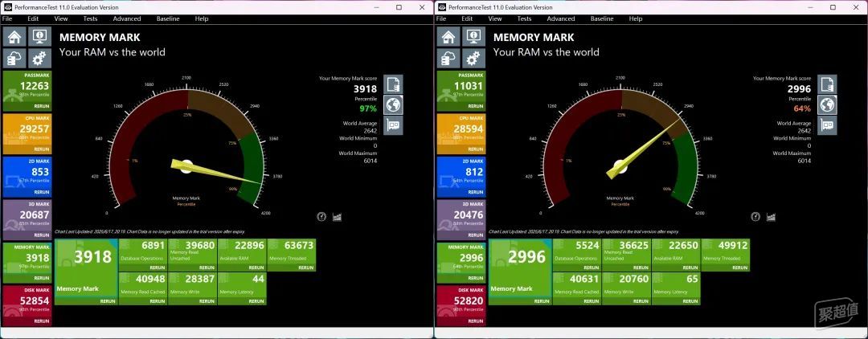
Task: Rerun Memory Read Uncached test scoring 39680
Action: pos(207,268)
